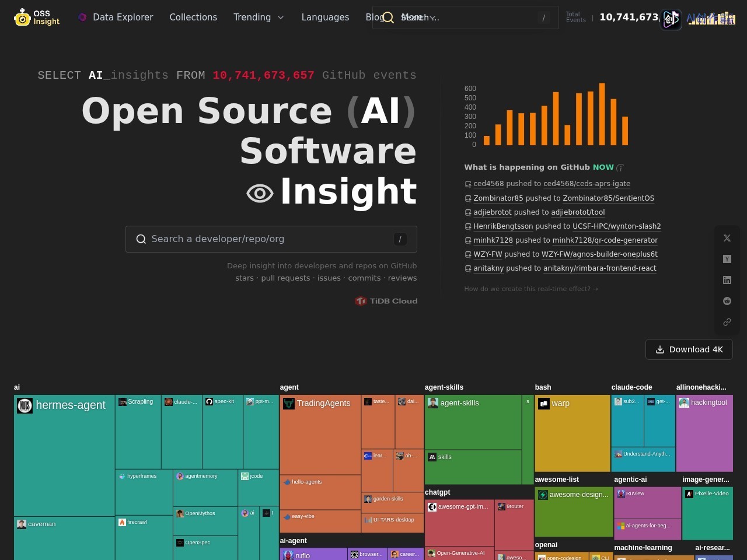The image size is (747, 560).
Task: Open the OpenSpec treemap tile
Action: pos(205,548)
